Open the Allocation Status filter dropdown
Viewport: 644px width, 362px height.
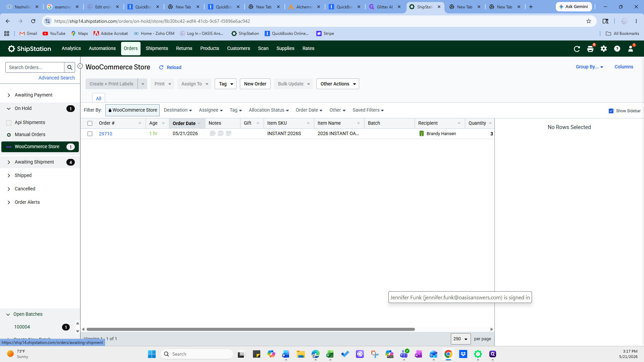pos(269,110)
